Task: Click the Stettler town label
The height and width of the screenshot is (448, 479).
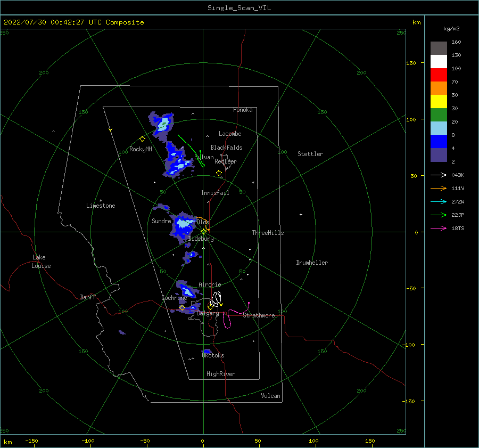Action: [x=310, y=154]
